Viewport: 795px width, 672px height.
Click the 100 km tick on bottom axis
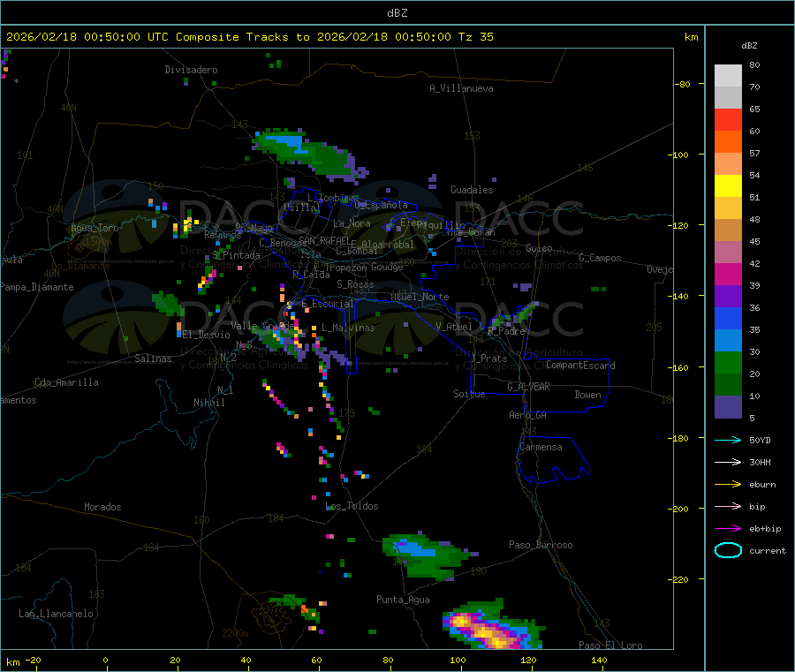458,660
